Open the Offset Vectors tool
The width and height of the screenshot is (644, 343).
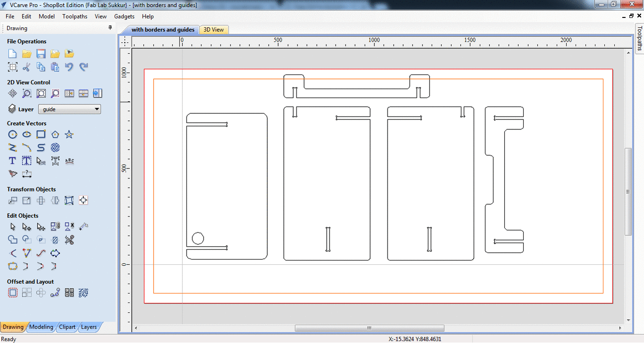coord(13,293)
